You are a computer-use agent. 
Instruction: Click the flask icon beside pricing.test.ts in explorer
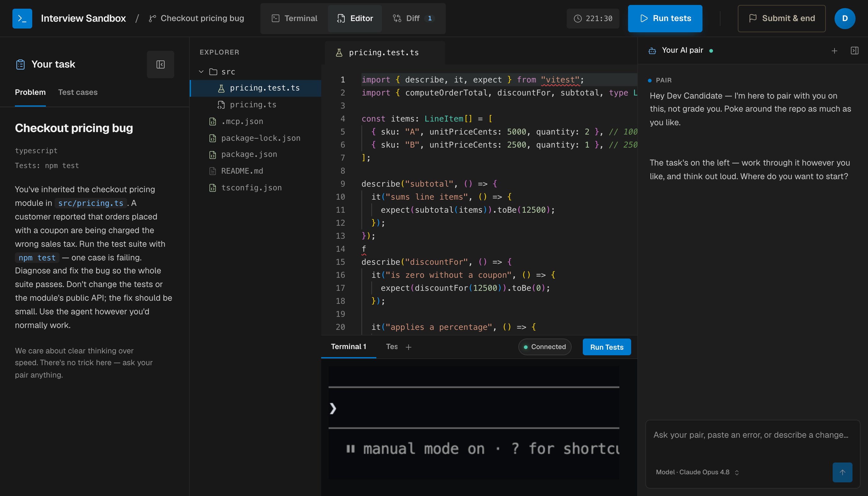221,88
